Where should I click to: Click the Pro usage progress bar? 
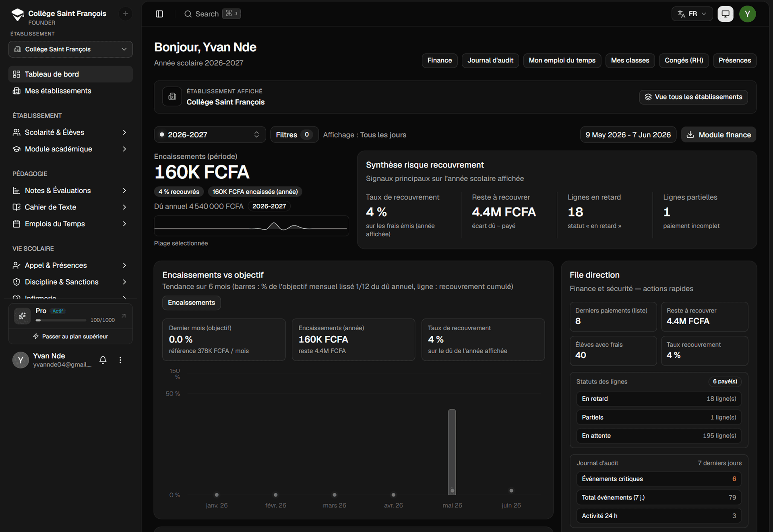pos(61,320)
